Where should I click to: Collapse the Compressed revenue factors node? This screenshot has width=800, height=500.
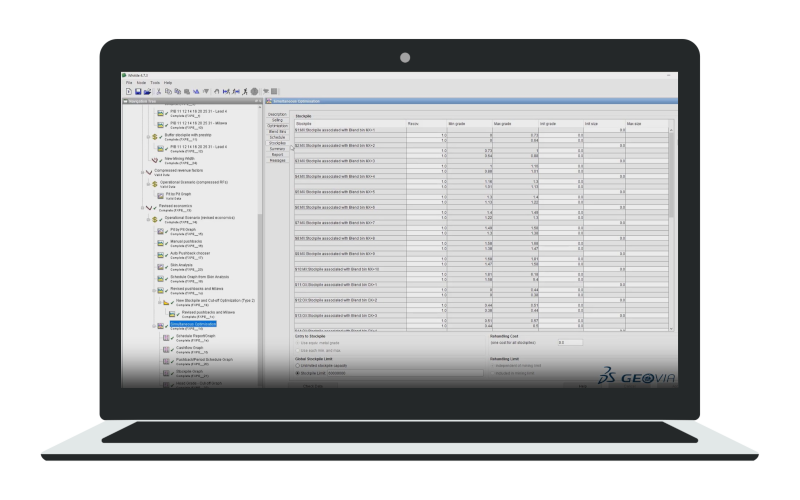143,172
